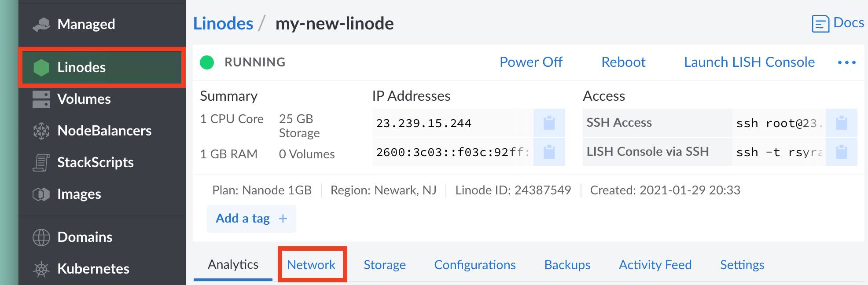Open the more actions ellipsis menu
Screen dimensions: 868x285
click(847, 62)
